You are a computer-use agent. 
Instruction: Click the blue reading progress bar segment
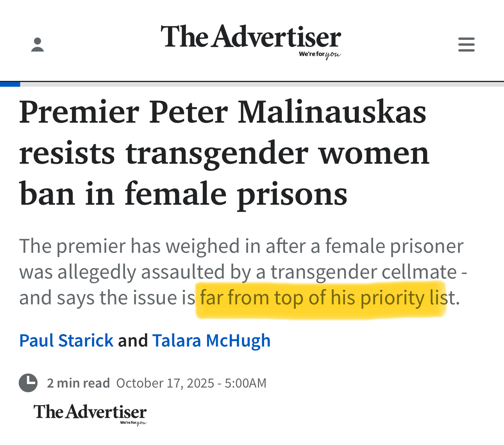pyautogui.click(x=10, y=84)
